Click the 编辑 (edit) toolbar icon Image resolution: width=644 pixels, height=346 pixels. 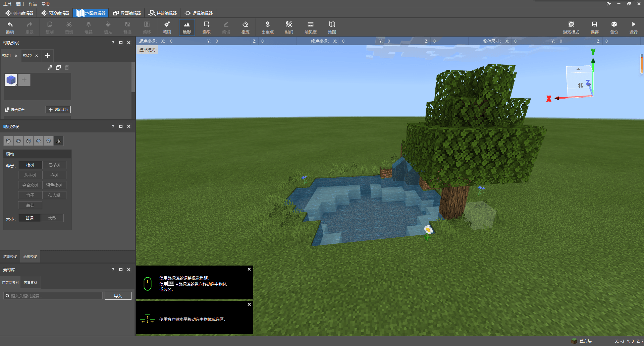pyautogui.click(x=226, y=27)
